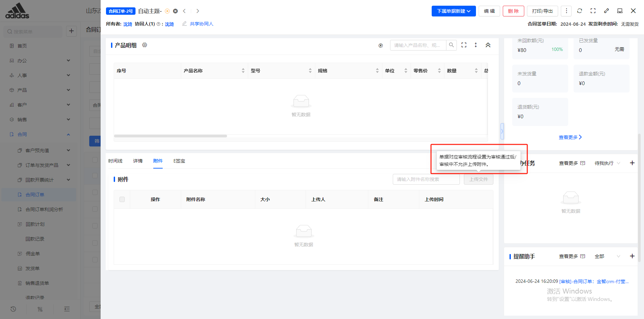This screenshot has height=319, width=644.
Task: Go to next record arrow
Action: click(x=198, y=11)
